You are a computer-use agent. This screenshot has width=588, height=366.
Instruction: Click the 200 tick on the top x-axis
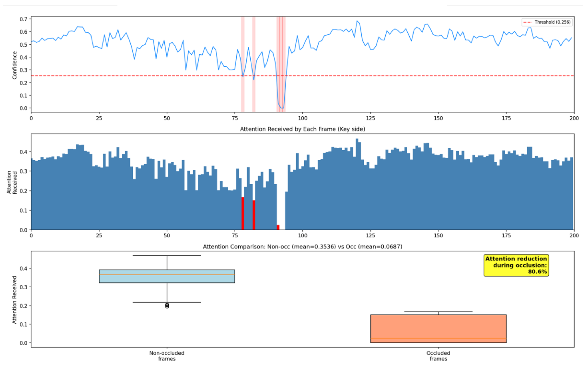click(x=574, y=117)
